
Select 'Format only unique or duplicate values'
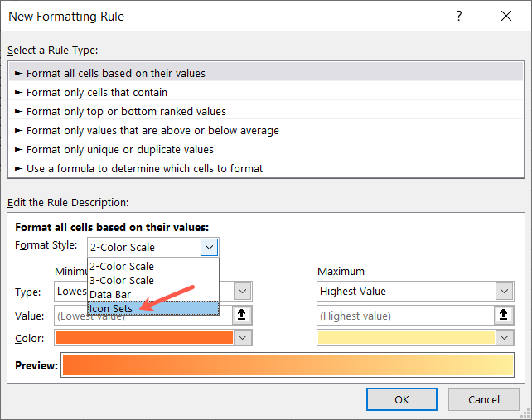coord(120,149)
